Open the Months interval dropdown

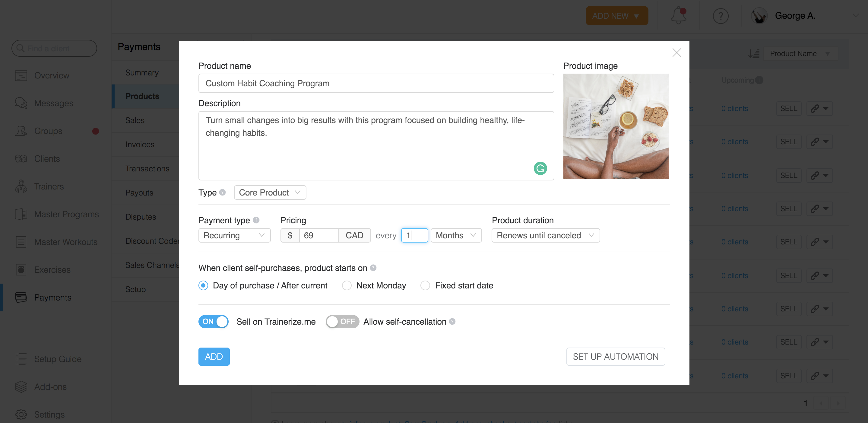tap(456, 235)
